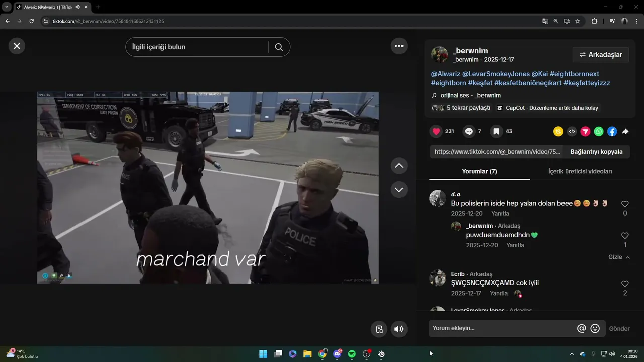Open the #keşfetteyizzz hashtag

[x=587, y=83]
